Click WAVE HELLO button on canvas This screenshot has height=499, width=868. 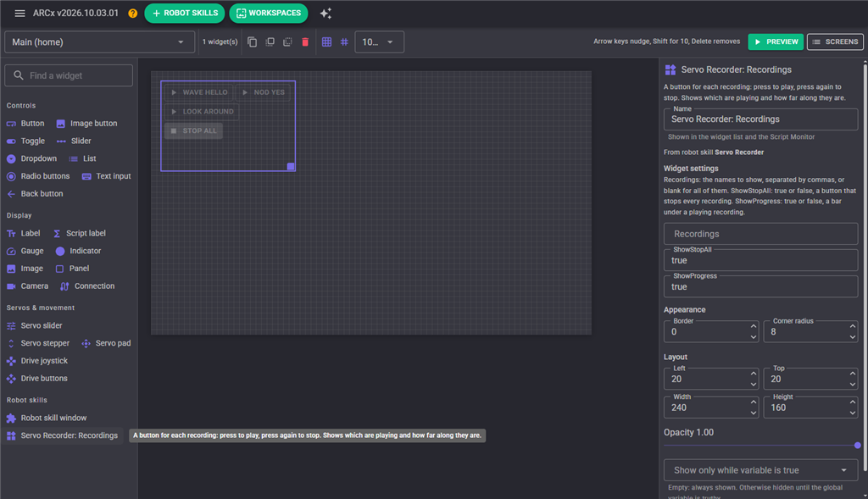coord(199,92)
